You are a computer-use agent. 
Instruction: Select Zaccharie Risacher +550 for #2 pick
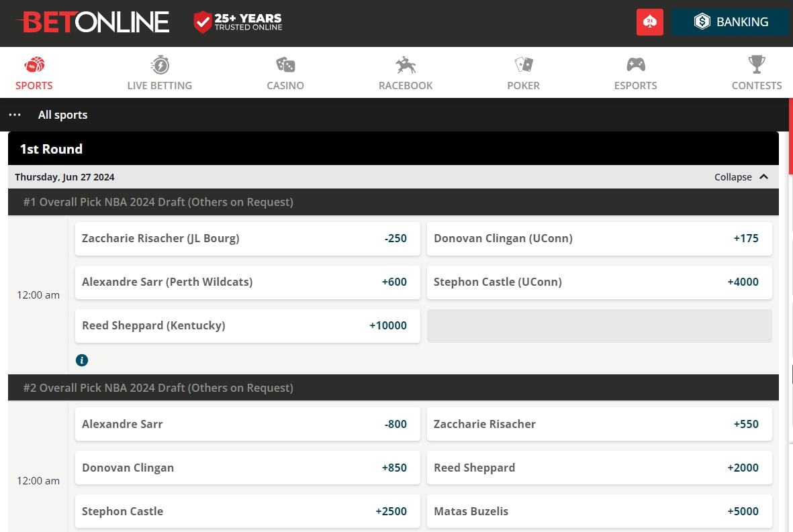(x=600, y=425)
